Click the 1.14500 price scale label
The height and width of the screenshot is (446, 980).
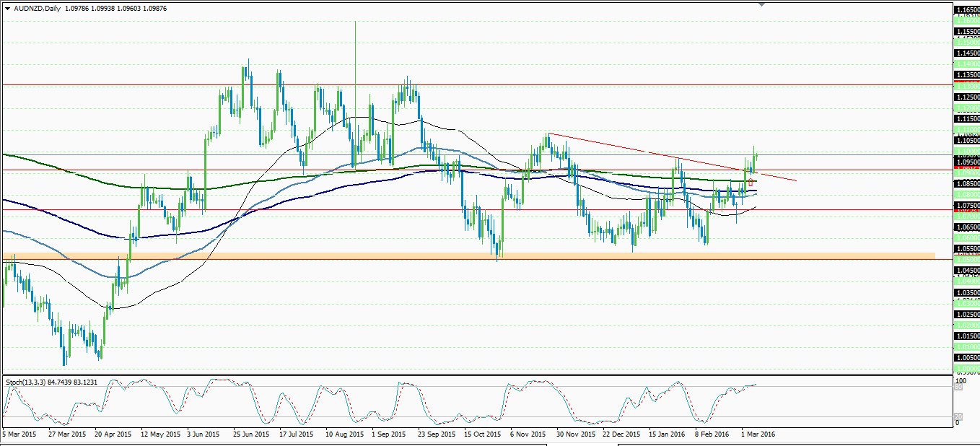(x=967, y=53)
